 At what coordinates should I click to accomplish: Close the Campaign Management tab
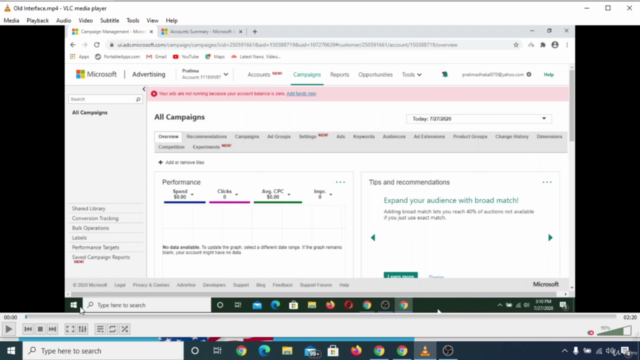point(151,31)
